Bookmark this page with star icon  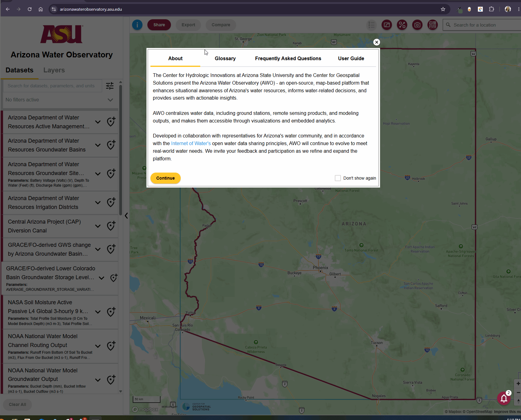pos(443,9)
